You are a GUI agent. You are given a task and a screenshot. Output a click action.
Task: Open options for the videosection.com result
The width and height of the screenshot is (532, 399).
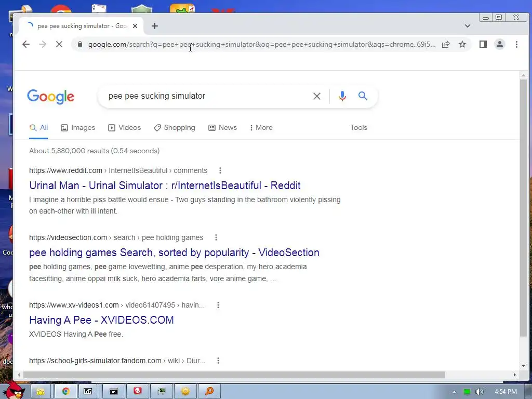click(216, 237)
